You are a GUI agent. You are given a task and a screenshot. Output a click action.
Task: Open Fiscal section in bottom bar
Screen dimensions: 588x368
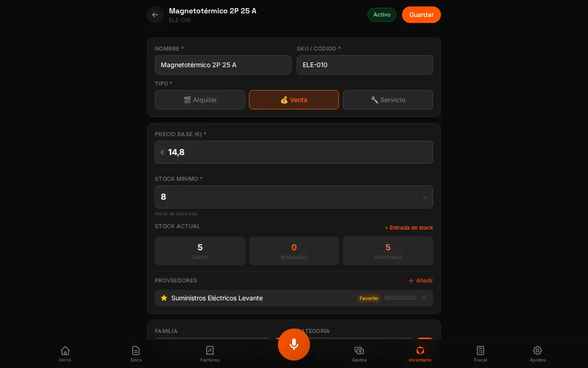coord(481,354)
